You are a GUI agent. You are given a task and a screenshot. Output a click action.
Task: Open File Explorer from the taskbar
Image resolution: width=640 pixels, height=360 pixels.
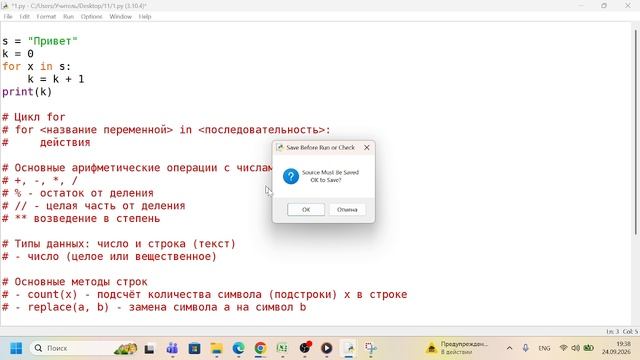(x=216, y=348)
